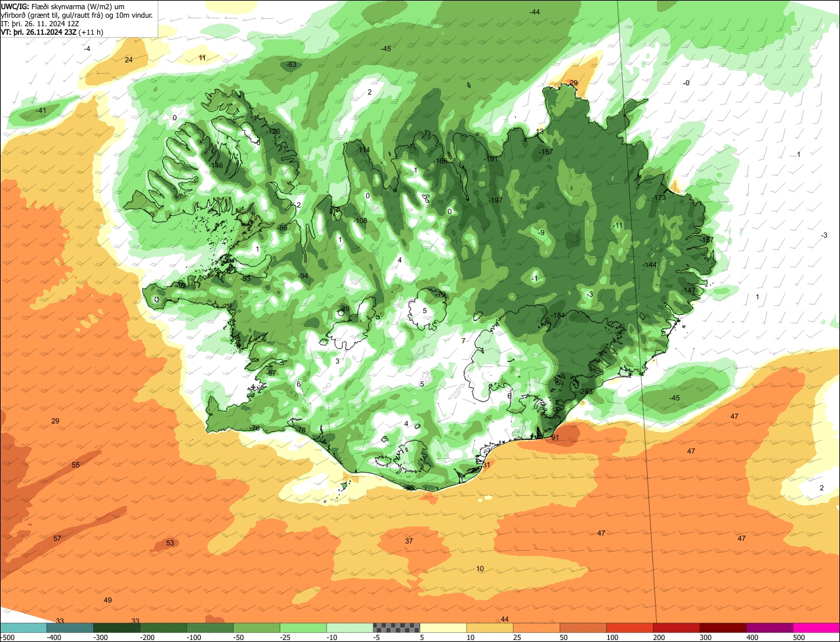The width and height of the screenshot is (840, 642).
Task: Click the '-114' value on the north coast
Action: pyautogui.click(x=363, y=150)
